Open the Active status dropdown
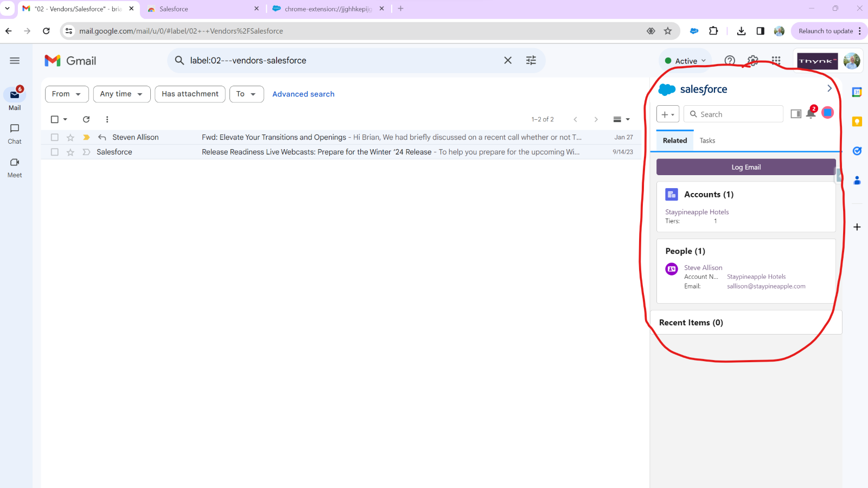This screenshot has width=868, height=488. 686,61
